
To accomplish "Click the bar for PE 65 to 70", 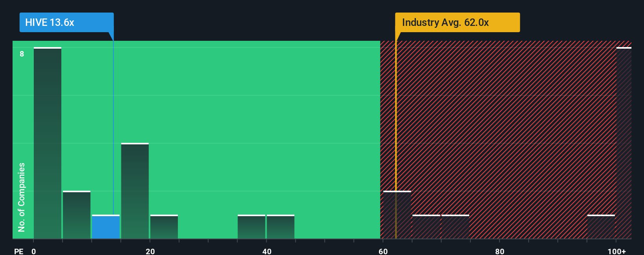I will point(426,227).
